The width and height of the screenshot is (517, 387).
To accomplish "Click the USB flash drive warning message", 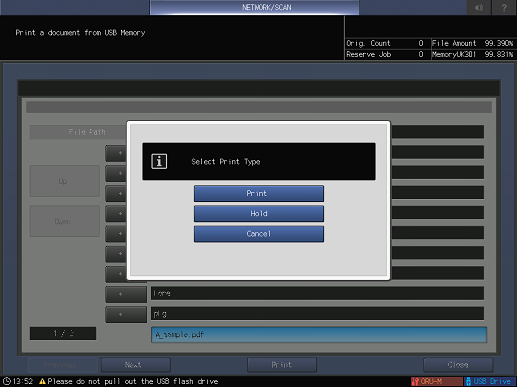I will point(133,381).
